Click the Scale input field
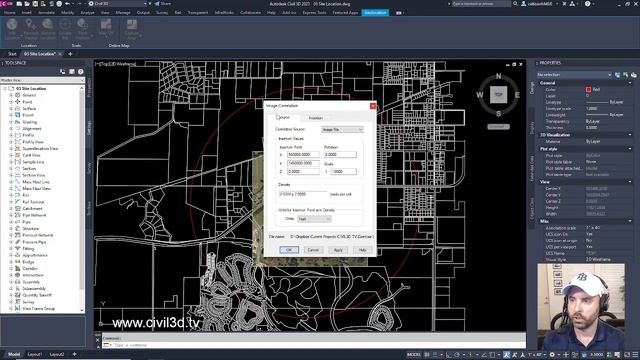The image size is (640, 360). coord(343,172)
